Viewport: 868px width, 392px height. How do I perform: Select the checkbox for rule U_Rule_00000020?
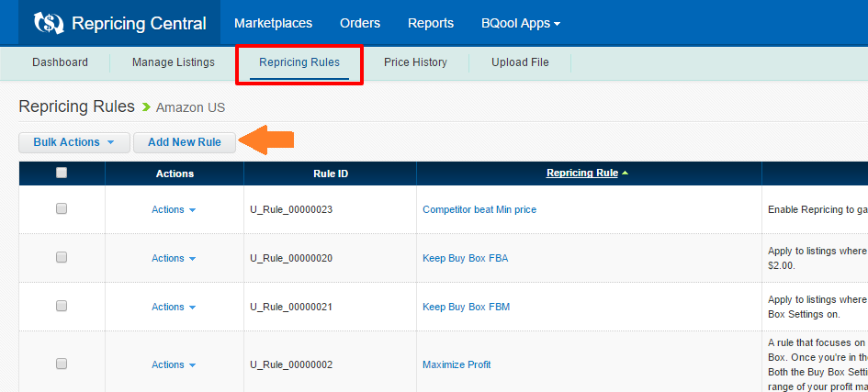coord(62,258)
